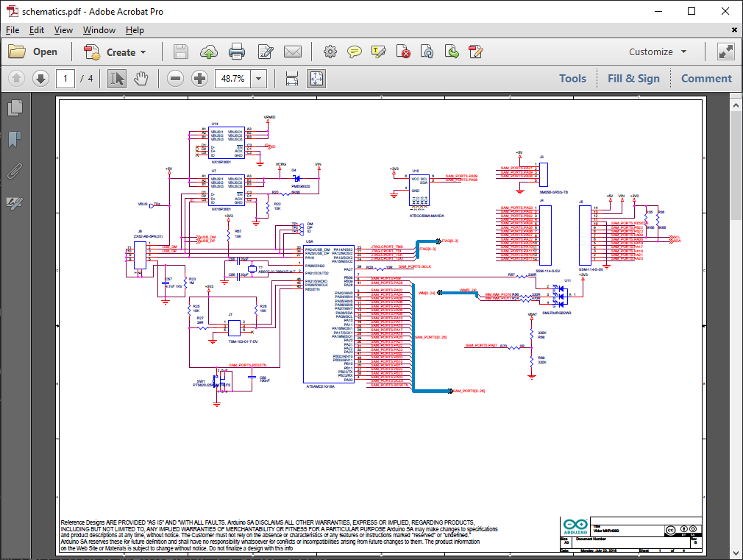Click the Send email envelope icon
The width and height of the screenshot is (743, 560).
click(x=293, y=52)
